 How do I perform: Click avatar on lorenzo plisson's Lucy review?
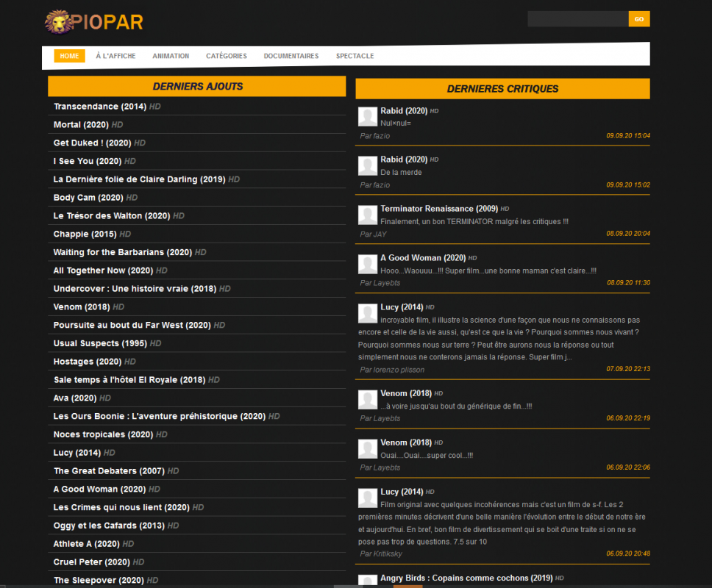(x=368, y=314)
